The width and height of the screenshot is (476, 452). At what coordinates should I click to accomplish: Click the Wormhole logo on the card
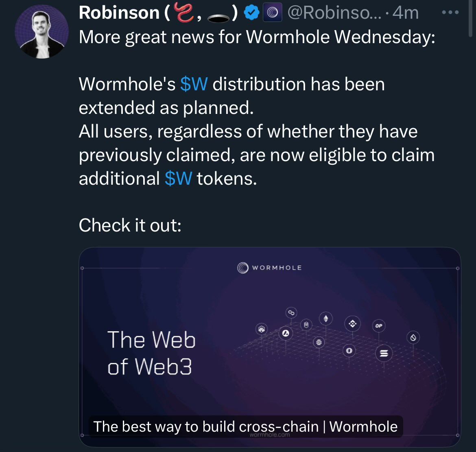pos(269,268)
